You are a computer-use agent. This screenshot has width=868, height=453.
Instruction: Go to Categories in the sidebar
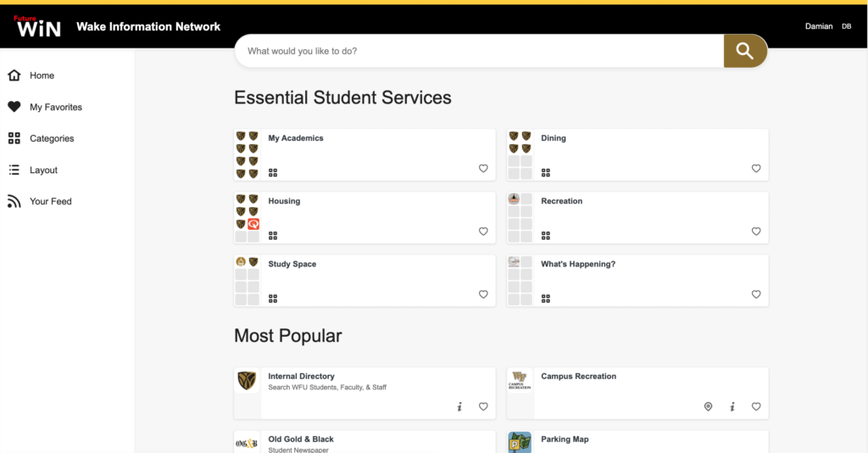coord(52,138)
